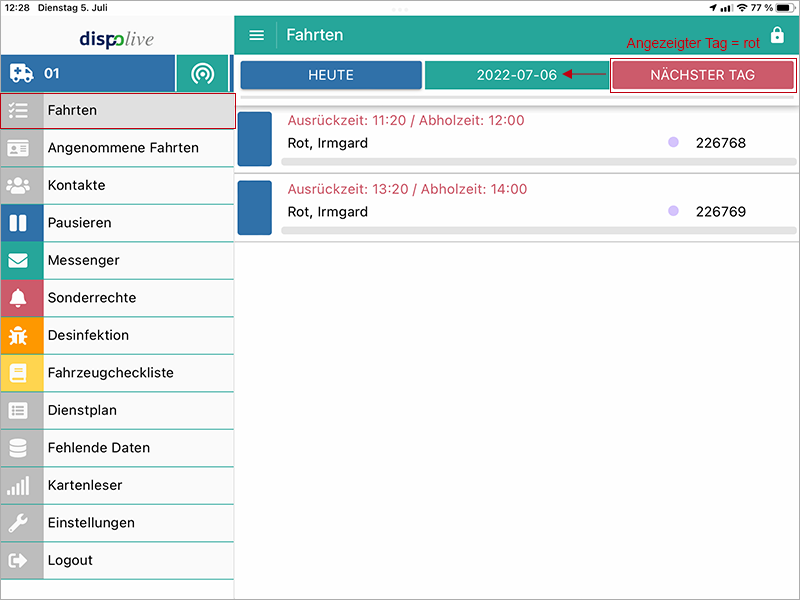This screenshot has width=800, height=600.
Task: Select Rot, Irmgard in the 11:20 trip
Action: pos(328,143)
